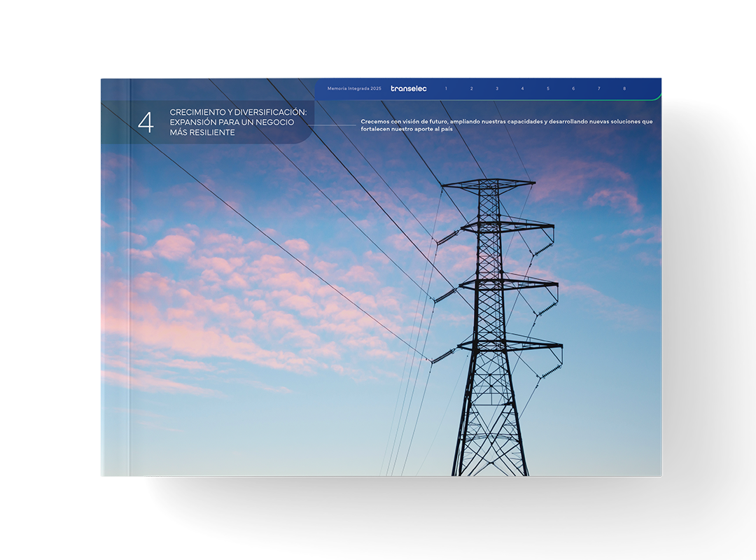Click the transelec logo in the header

[x=408, y=89]
